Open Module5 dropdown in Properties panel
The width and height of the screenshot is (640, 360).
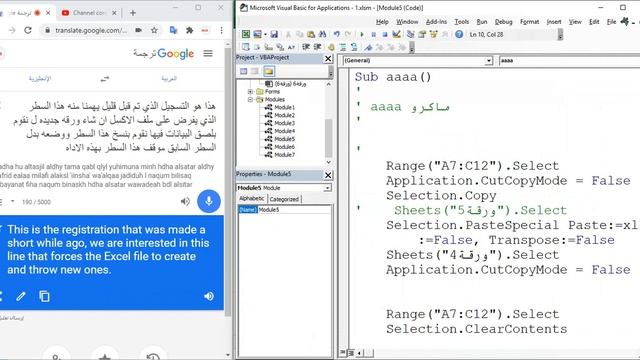pyautogui.click(x=327, y=188)
